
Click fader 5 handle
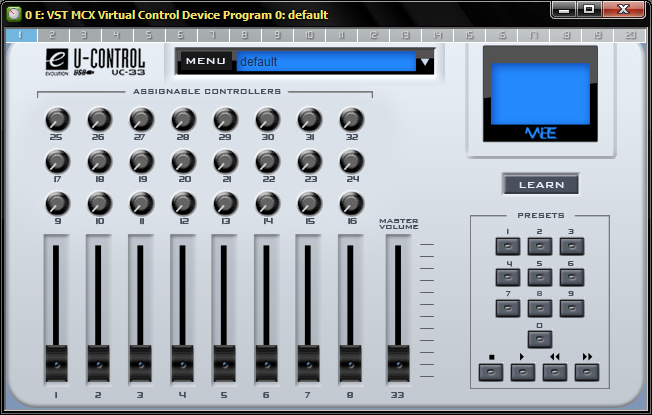coord(225,363)
